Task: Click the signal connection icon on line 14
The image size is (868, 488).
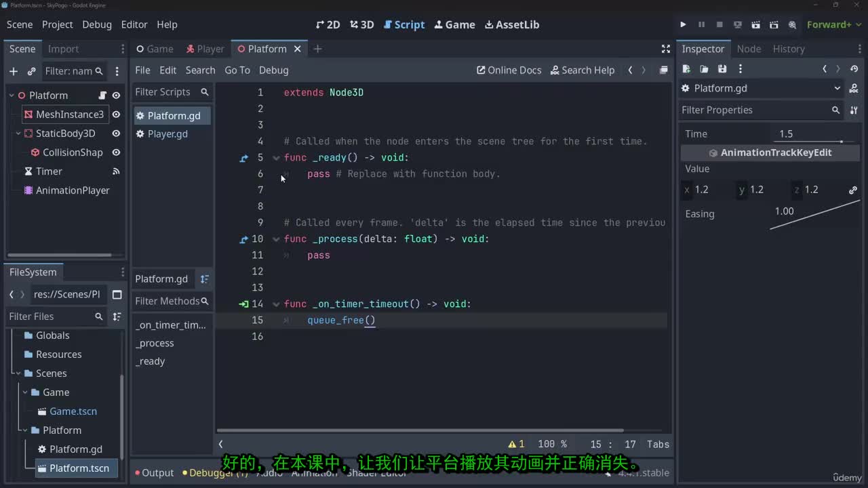Action: [x=244, y=304]
